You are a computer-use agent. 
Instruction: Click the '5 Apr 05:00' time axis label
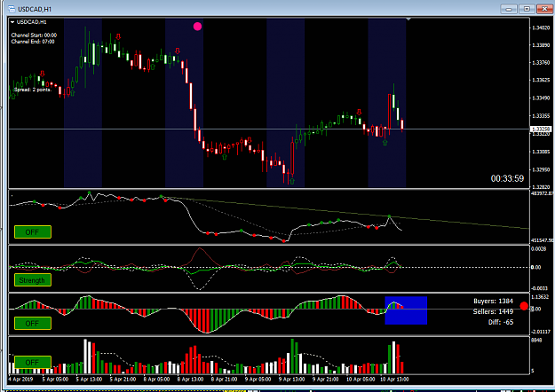click(x=56, y=380)
